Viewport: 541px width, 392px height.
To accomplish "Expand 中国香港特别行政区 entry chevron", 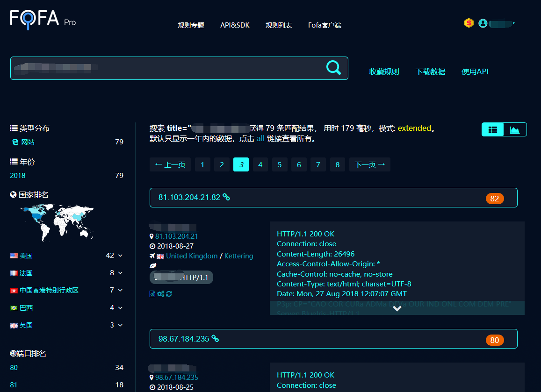I will click(121, 290).
